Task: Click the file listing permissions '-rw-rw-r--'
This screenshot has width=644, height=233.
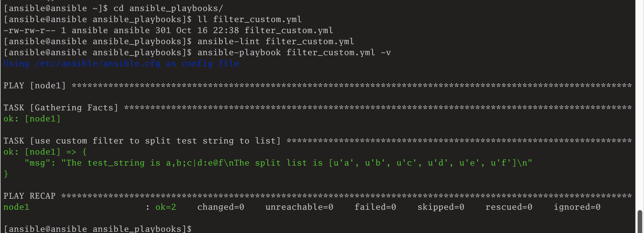Action: (29, 31)
